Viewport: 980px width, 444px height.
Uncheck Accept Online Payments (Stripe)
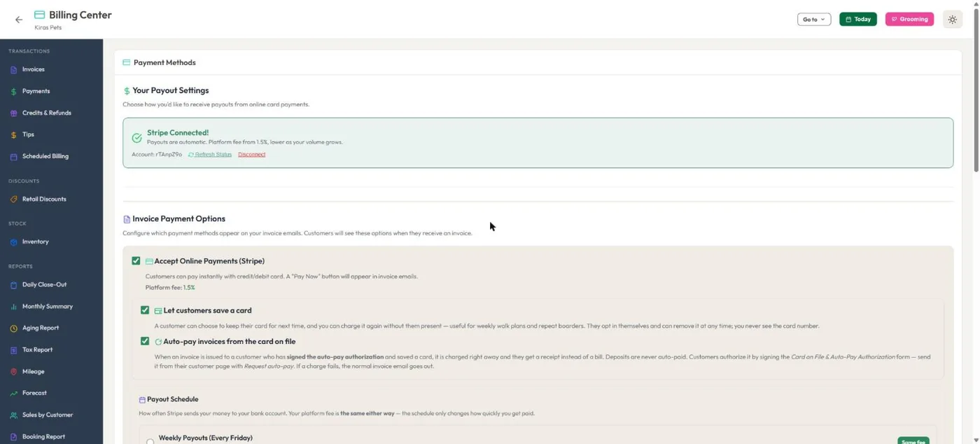136,261
